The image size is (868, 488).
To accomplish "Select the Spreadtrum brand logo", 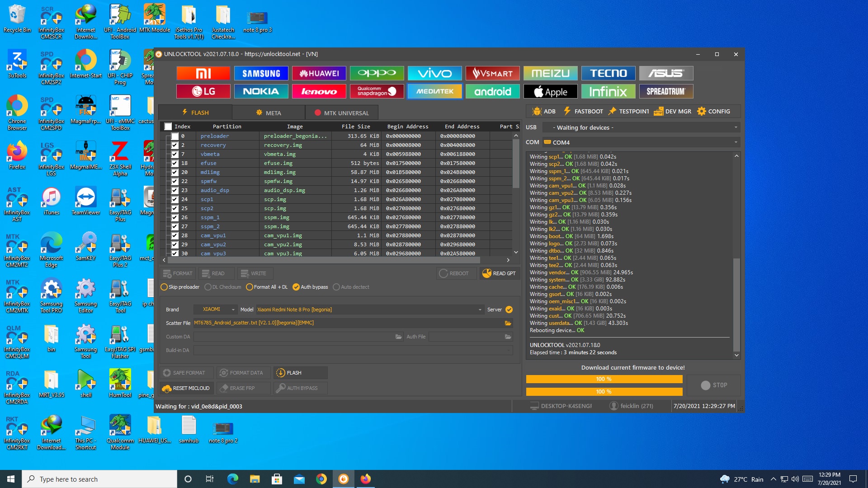I will pos(666,91).
